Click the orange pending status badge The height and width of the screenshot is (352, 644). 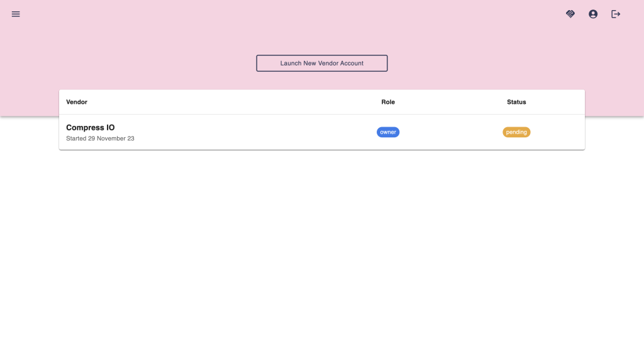coord(516,132)
